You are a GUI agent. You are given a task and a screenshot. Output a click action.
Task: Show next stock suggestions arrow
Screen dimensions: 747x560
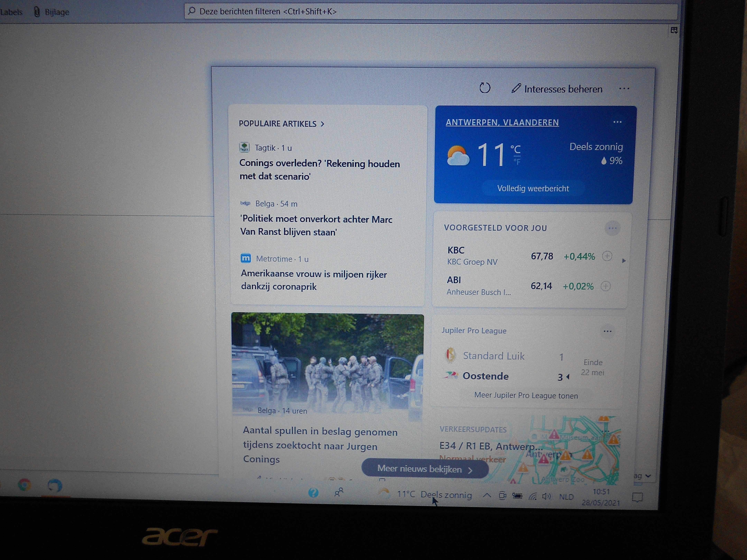(x=623, y=261)
